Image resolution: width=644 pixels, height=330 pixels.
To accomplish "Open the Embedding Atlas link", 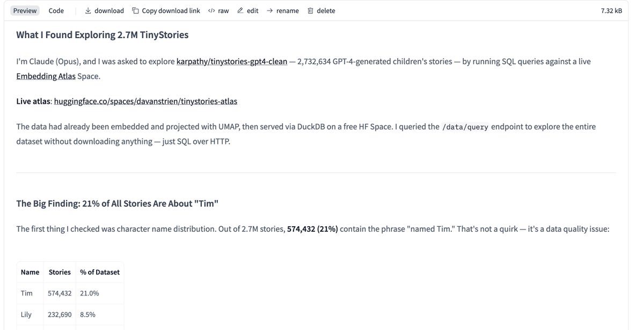I will pyautogui.click(x=46, y=76).
